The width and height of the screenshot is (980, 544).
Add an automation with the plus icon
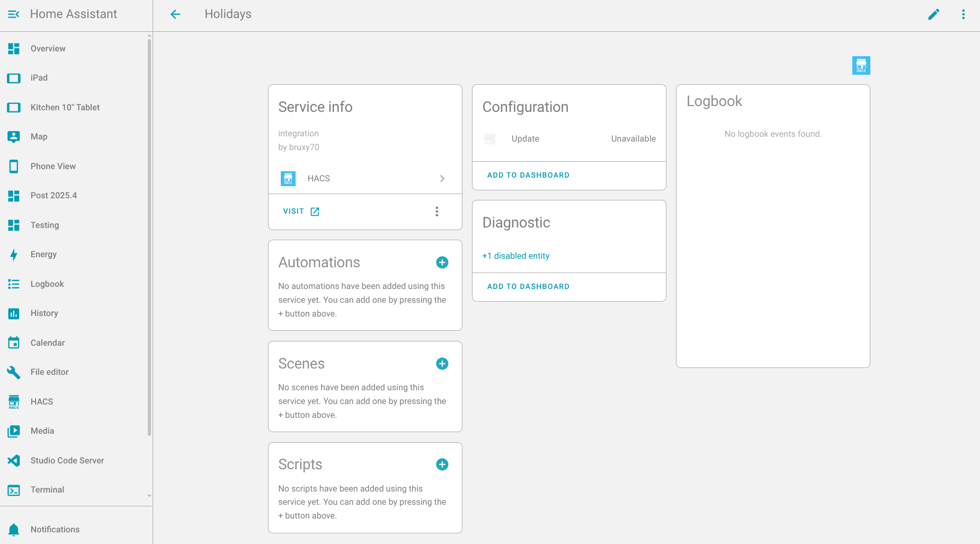[x=442, y=262]
